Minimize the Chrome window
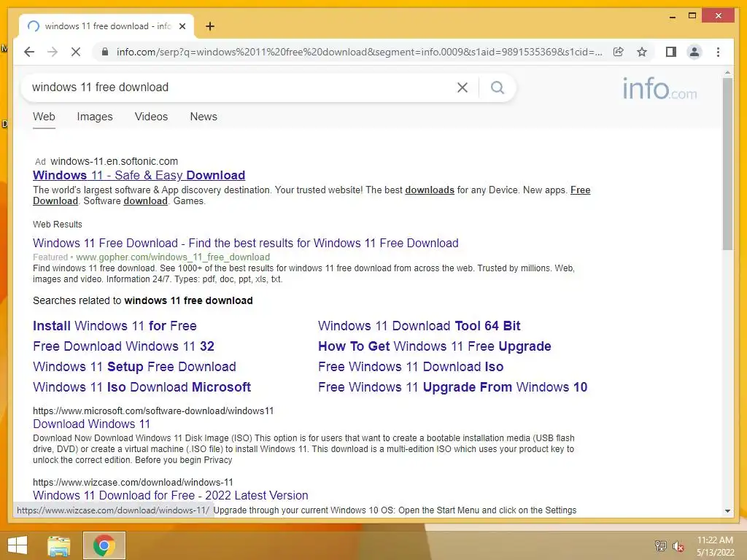747x560 pixels. 672,17
